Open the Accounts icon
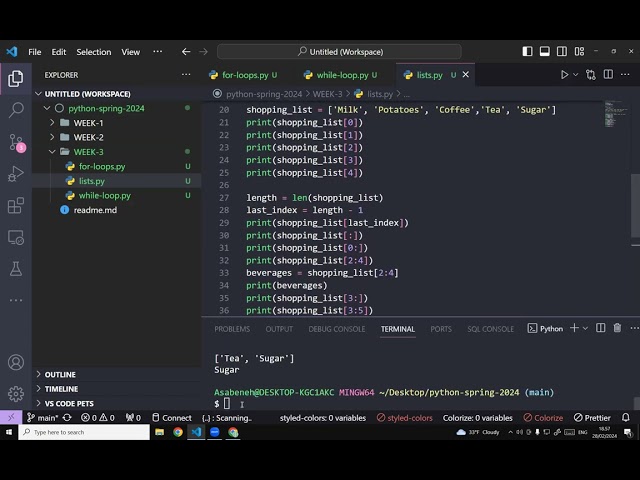 16,362
